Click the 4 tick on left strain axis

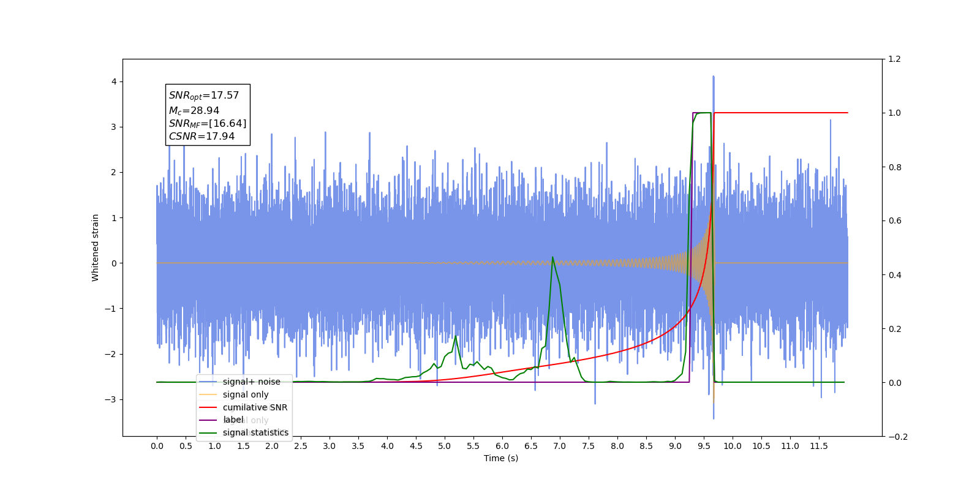(114, 82)
